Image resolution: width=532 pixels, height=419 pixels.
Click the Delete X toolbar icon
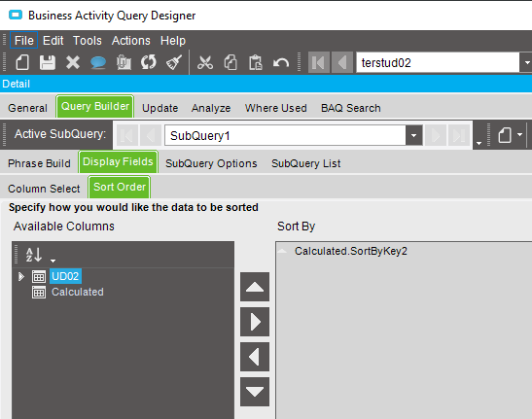(x=73, y=63)
